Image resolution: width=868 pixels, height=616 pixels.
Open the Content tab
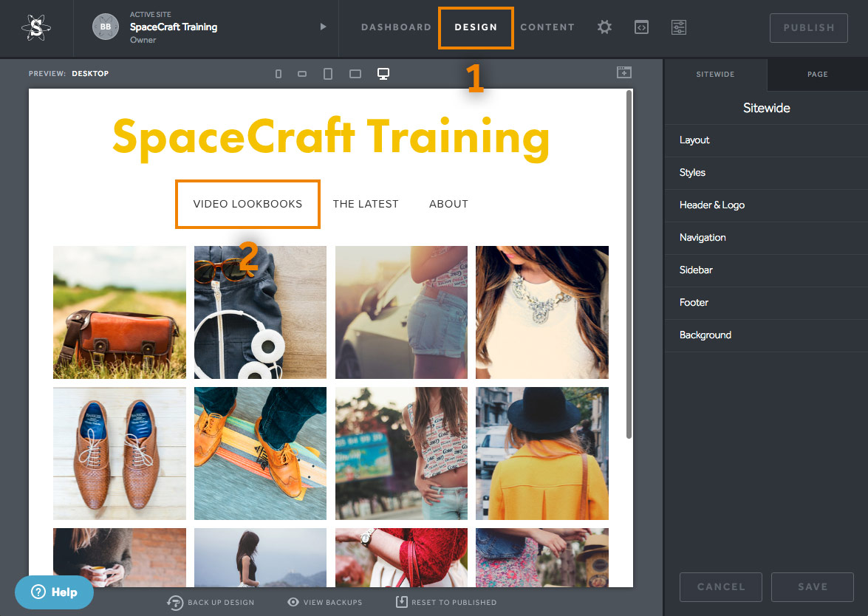point(547,27)
